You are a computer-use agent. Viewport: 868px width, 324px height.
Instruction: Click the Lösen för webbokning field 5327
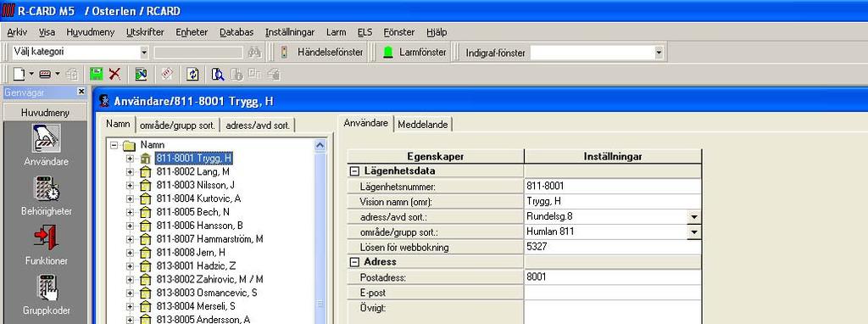(x=612, y=247)
